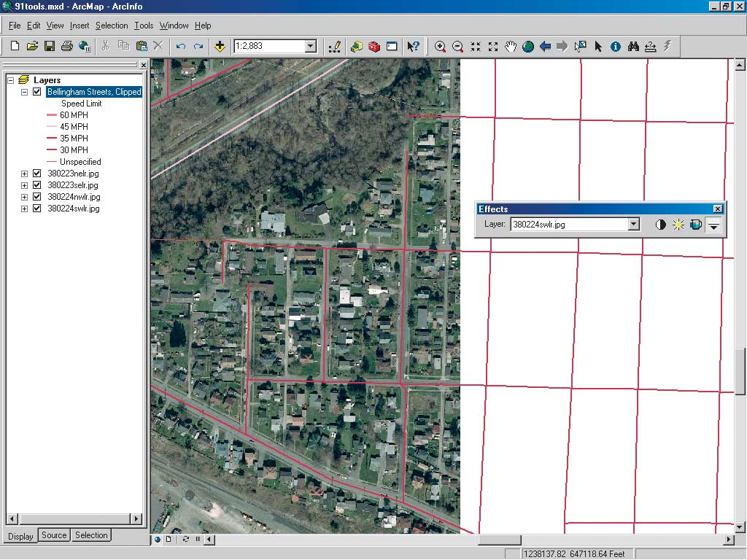The width and height of the screenshot is (747, 560).
Task: Open the Selection menu
Action: pyautogui.click(x=112, y=26)
